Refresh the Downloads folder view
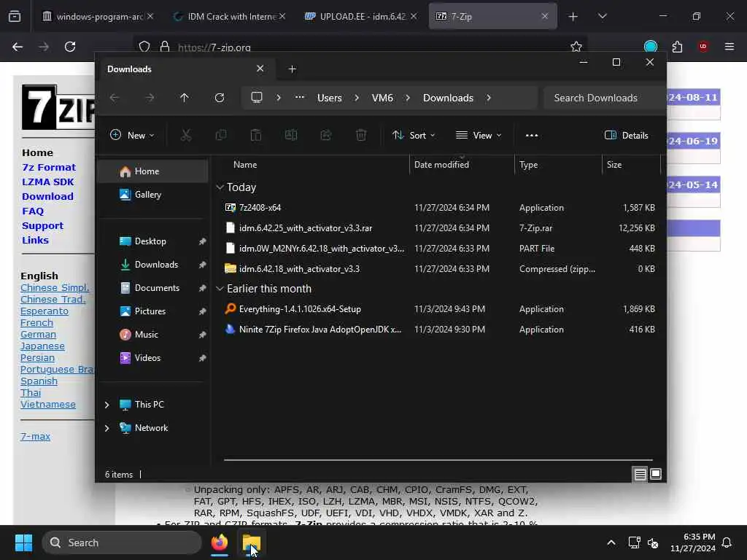Viewport: 747px width, 560px height. [x=220, y=98]
